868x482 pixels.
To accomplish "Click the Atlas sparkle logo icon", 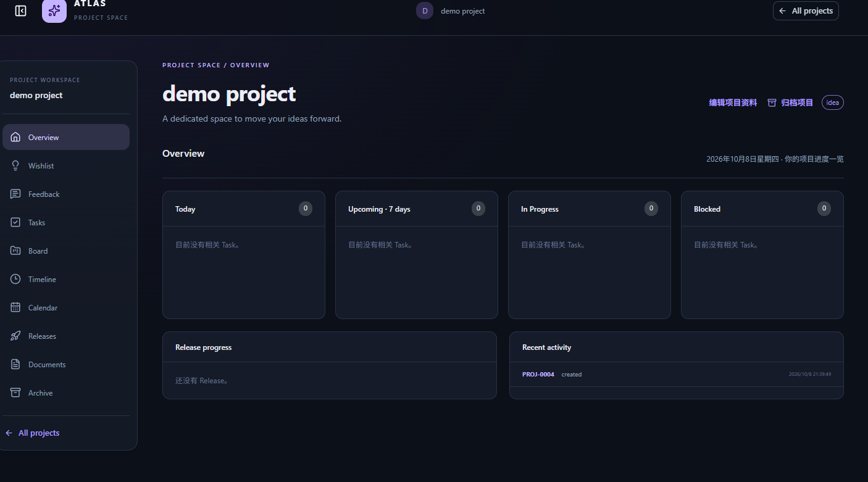I will pyautogui.click(x=54, y=10).
